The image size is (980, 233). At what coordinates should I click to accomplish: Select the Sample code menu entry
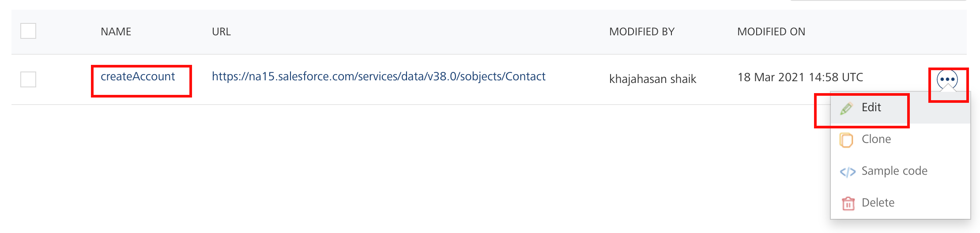point(894,171)
